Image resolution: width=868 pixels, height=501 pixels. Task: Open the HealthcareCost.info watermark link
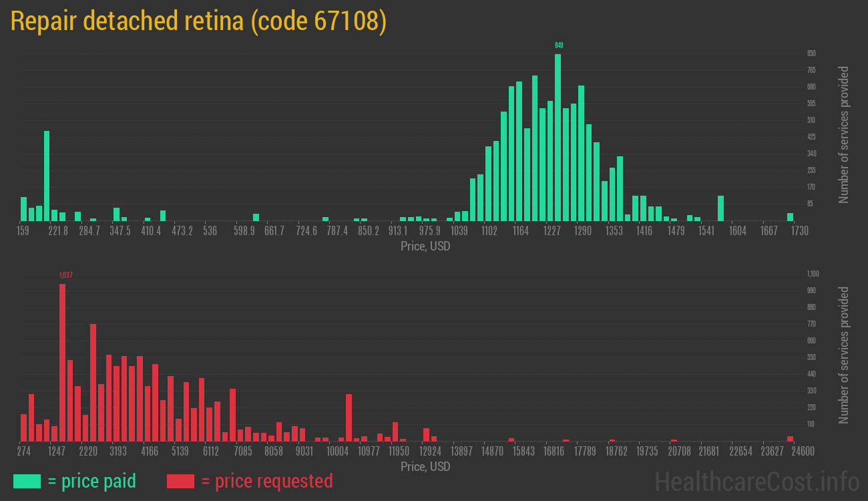point(756,481)
